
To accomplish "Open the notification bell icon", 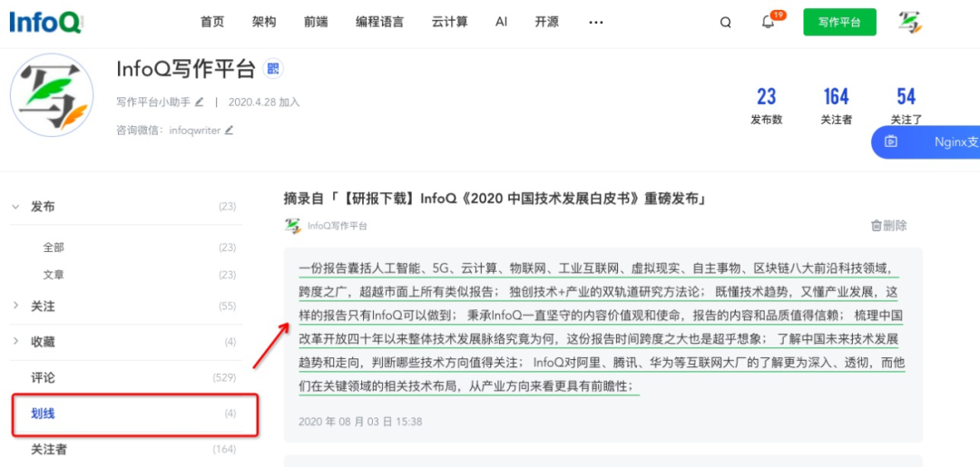I will pyautogui.click(x=769, y=22).
